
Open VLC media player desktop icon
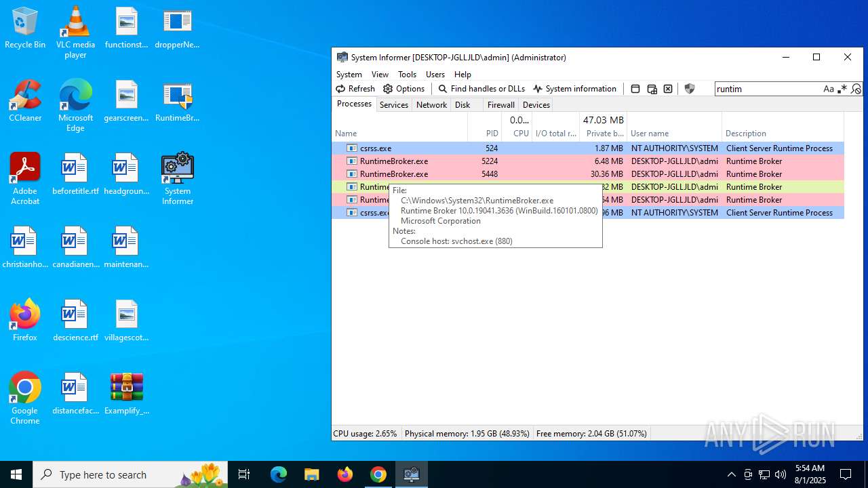[75, 33]
